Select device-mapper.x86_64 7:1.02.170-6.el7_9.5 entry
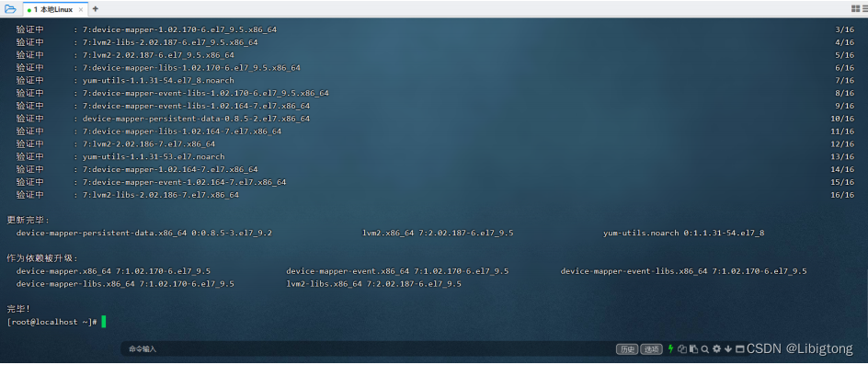Screen dimensions: 868x365 (113, 271)
